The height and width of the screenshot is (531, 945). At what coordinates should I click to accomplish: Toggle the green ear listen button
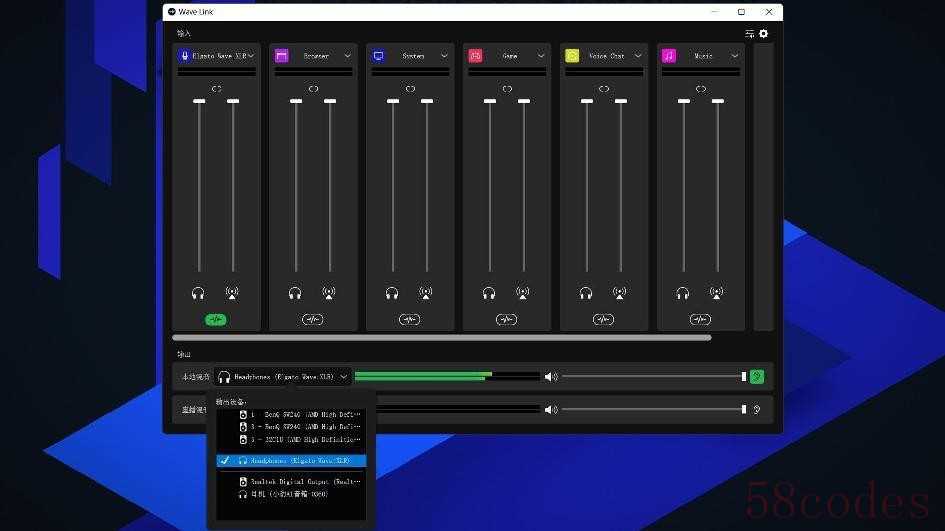(x=757, y=377)
